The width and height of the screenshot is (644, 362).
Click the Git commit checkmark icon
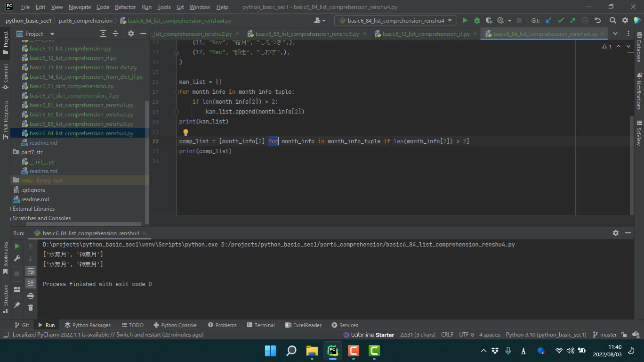point(561,21)
